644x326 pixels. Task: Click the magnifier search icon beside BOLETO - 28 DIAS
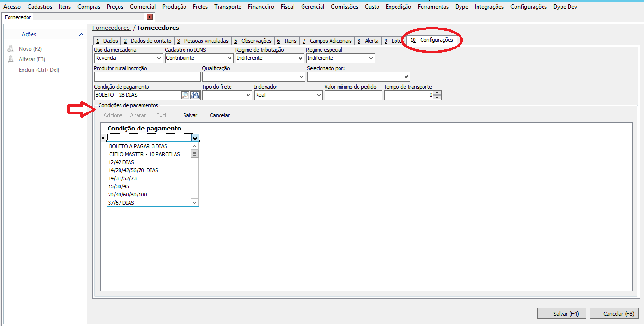point(185,95)
